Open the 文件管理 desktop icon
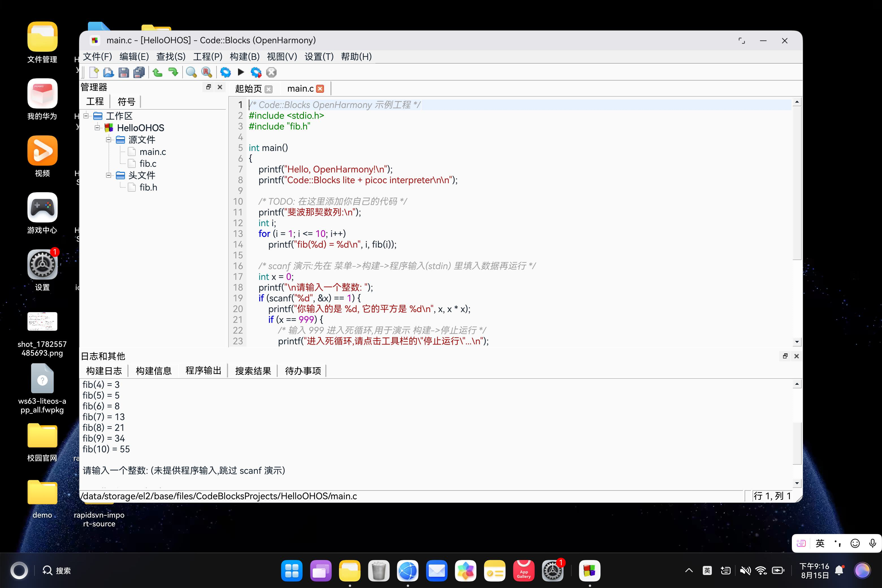Image resolution: width=882 pixels, height=588 pixels. [42, 42]
